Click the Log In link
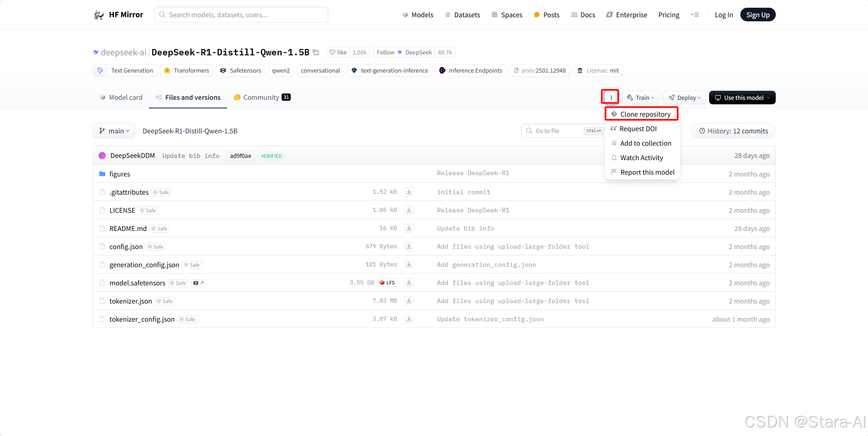This screenshot has width=868, height=436. [x=724, y=15]
